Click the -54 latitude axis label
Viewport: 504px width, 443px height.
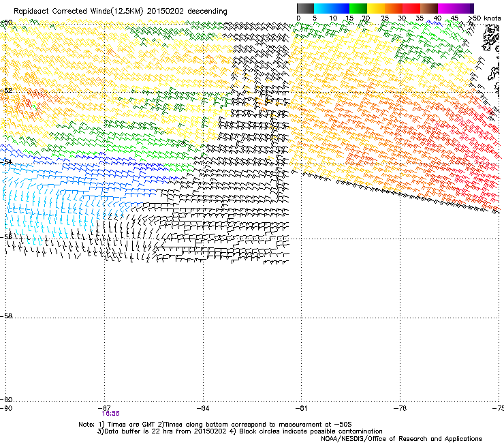click(6, 162)
